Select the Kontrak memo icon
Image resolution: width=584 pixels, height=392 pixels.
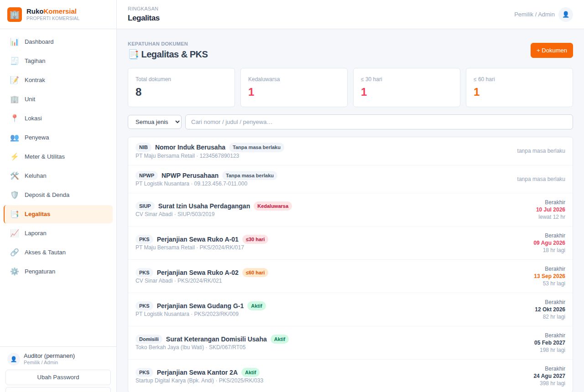pyautogui.click(x=15, y=80)
